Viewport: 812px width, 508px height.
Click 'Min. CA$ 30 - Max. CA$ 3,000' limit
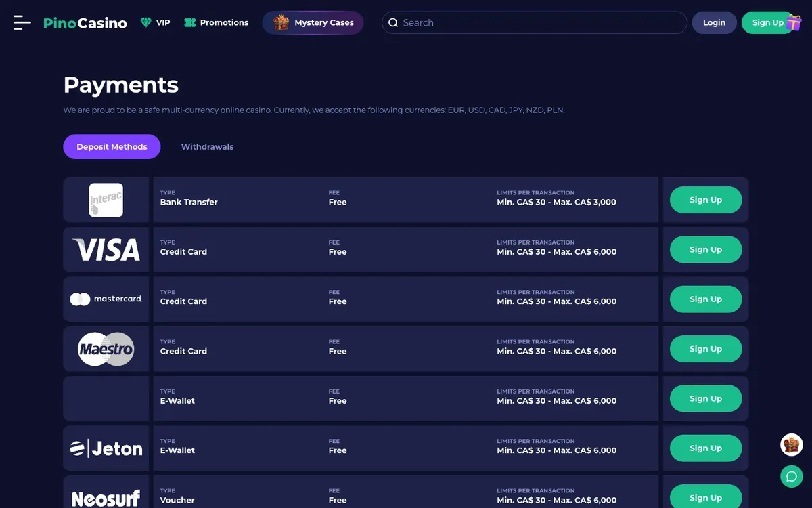(556, 202)
